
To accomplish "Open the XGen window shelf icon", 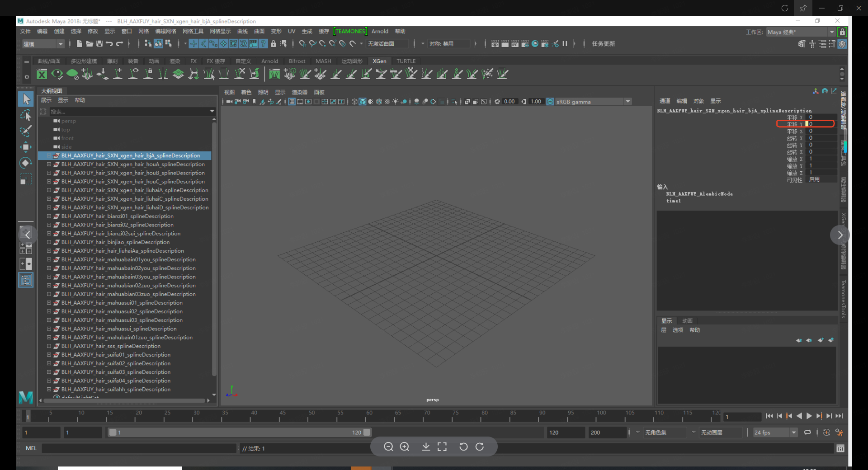I will tap(42, 74).
